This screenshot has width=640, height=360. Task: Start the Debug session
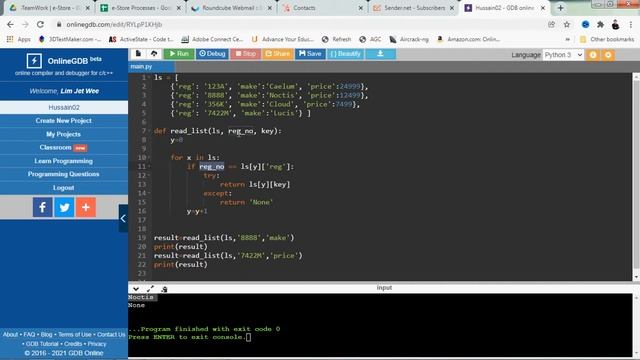point(212,53)
